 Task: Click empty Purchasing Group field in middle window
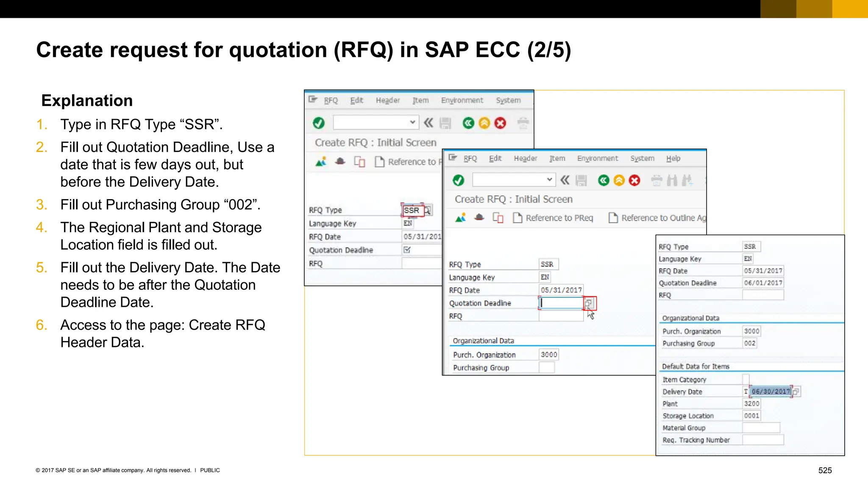click(x=547, y=367)
